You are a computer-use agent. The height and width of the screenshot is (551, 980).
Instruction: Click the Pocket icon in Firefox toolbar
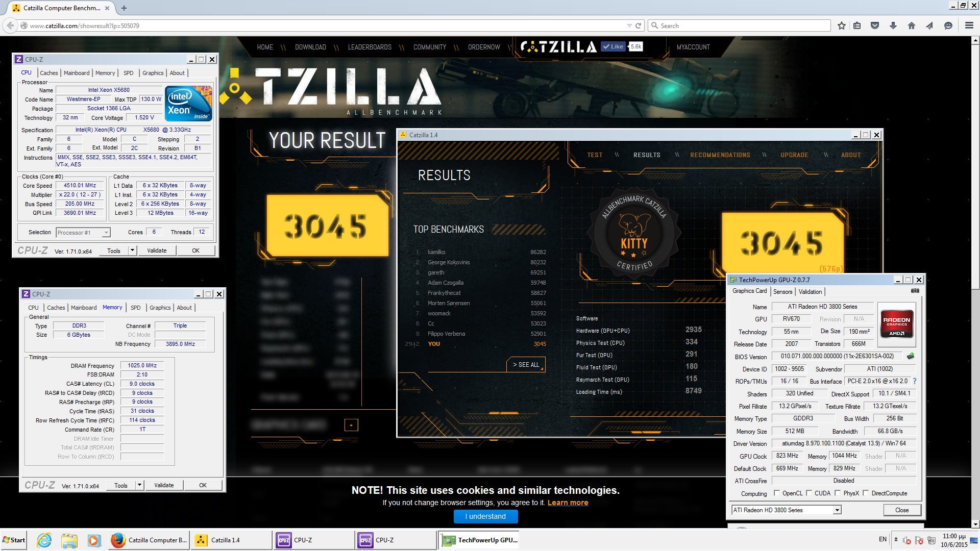coord(875,26)
